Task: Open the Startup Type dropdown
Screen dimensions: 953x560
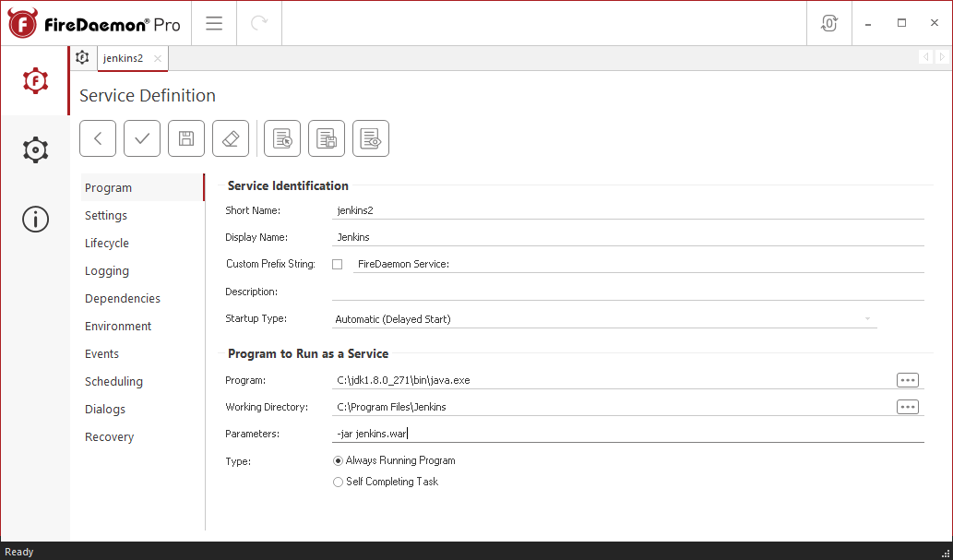Action: pyautogui.click(x=604, y=319)
